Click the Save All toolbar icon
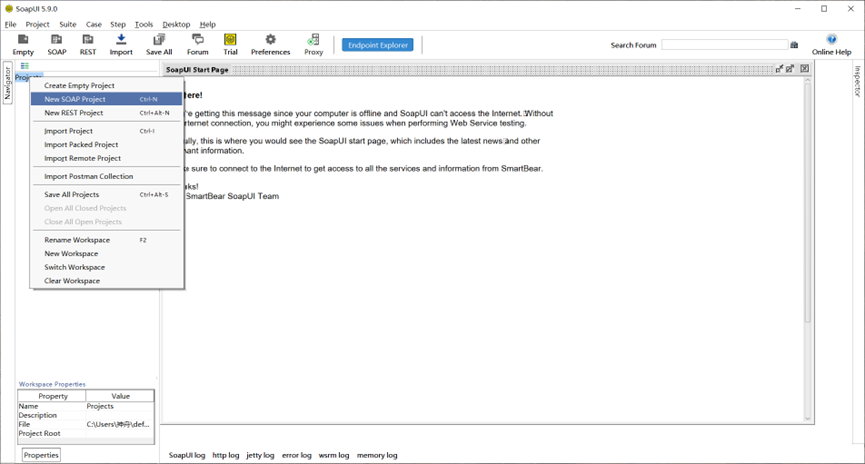 pos(159,40)
